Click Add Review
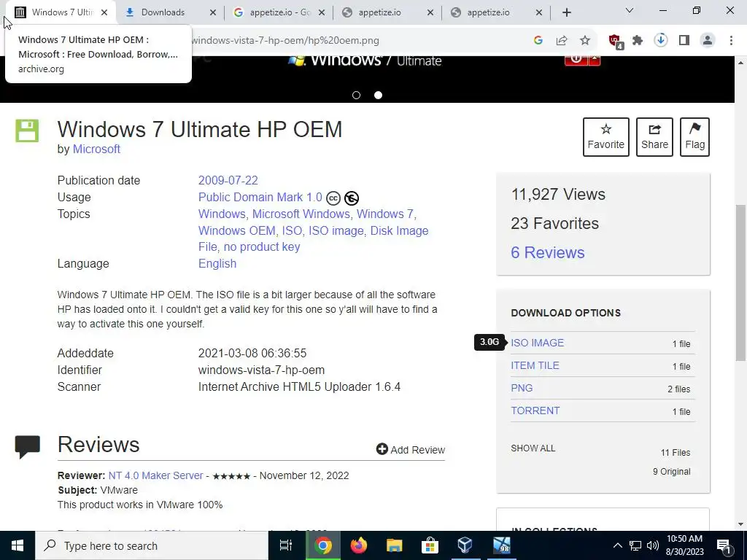Image resolution: width=747 pixels, height=560 pixels. (411, 449)
